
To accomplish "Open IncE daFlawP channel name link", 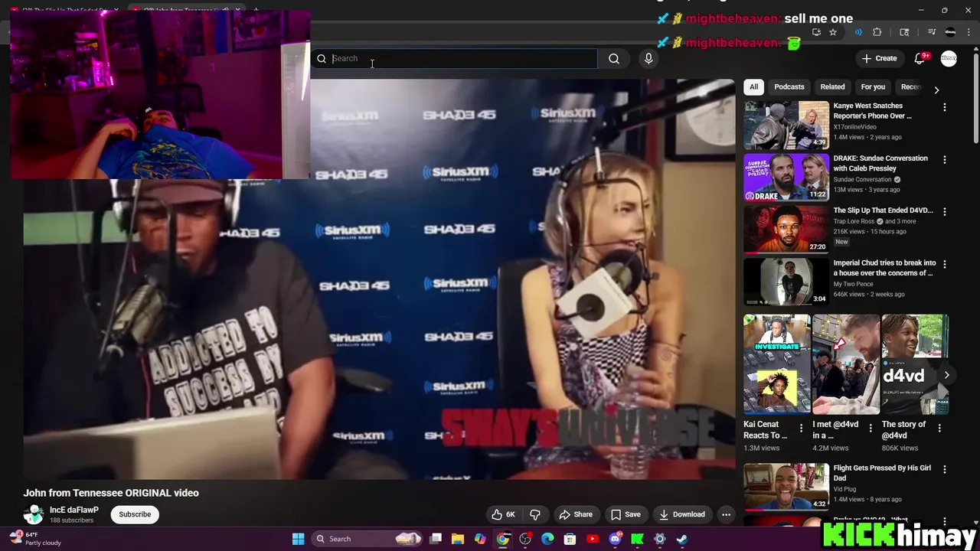I will 74,510.
